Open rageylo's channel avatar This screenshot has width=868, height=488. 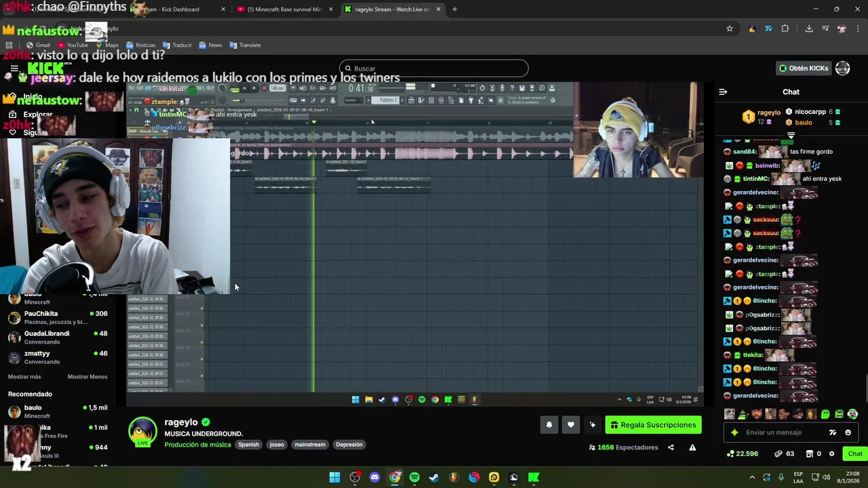tap(142, 432)
